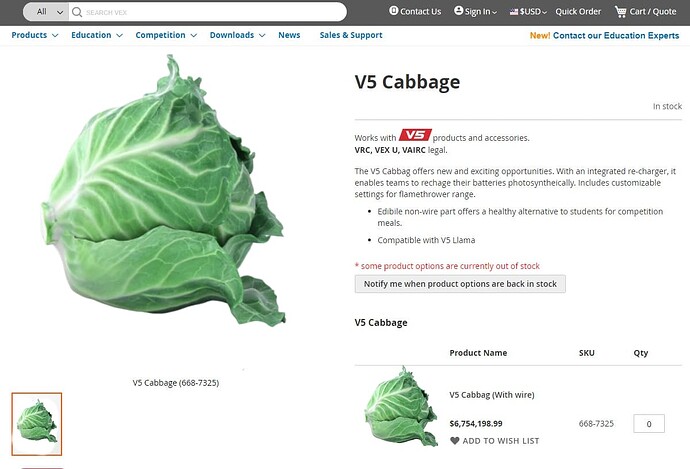Expand the Education menu
The width and height of the screenshot is (690, 469).
pos(97,35)
